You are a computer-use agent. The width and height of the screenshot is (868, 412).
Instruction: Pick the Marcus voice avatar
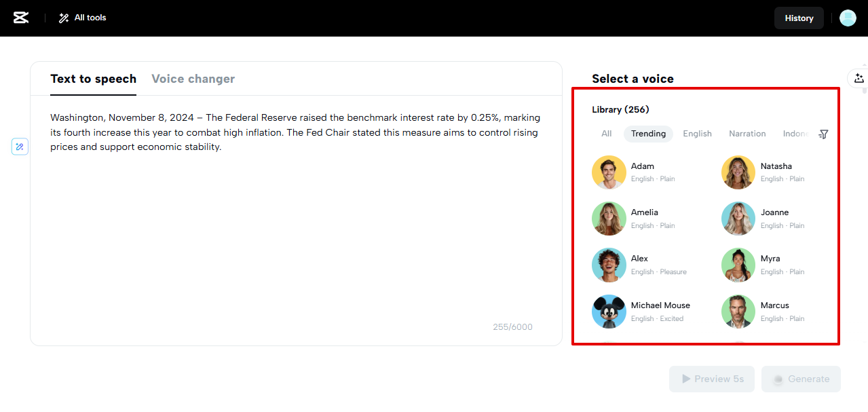click(x=738, y=312)
